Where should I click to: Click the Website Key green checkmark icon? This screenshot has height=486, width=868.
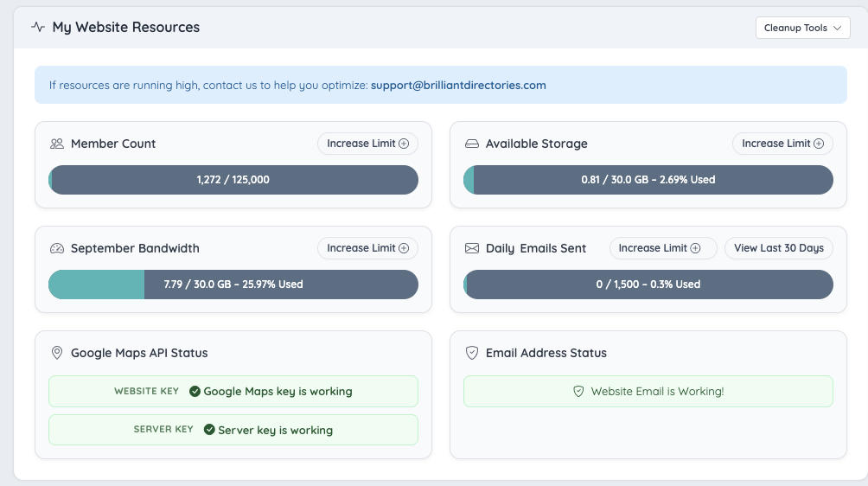(x=195, y=392)
